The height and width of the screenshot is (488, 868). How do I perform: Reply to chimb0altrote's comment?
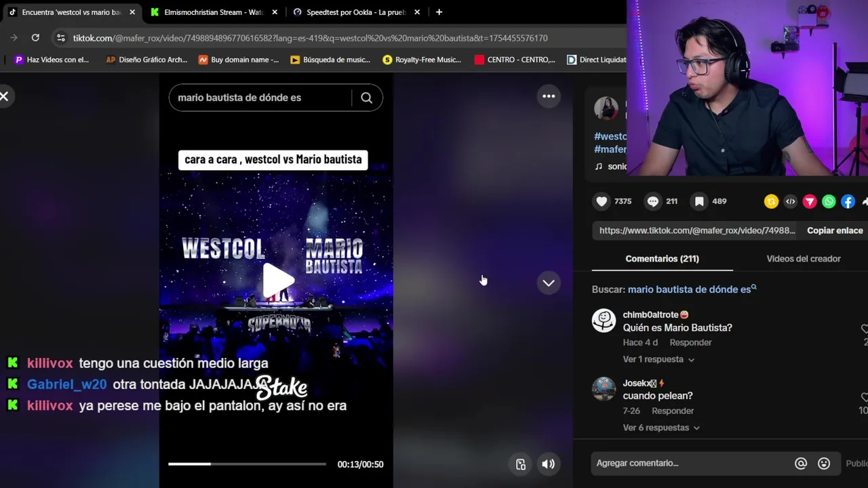tap(690, 342)
